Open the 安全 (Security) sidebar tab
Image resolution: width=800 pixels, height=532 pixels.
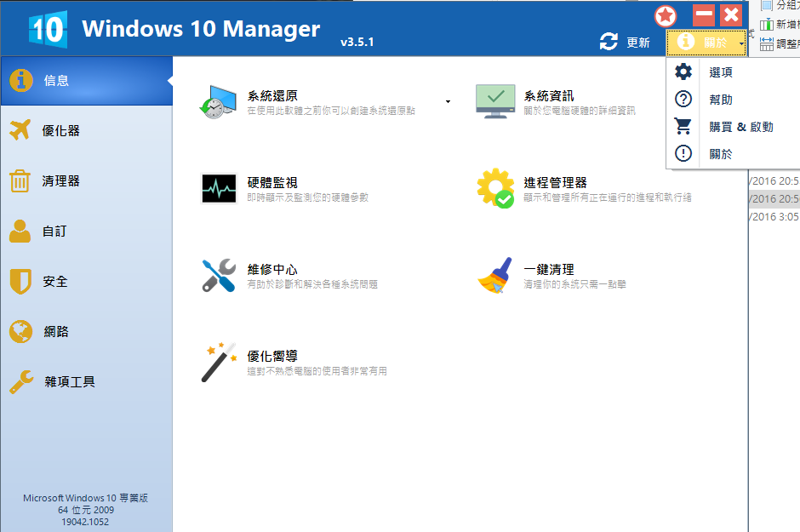click(55, 282)
